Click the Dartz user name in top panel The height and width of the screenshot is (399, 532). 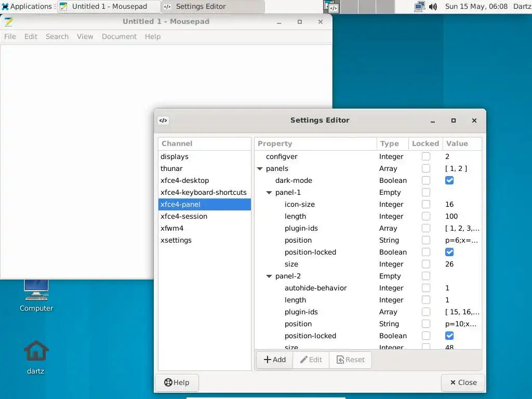522,6
